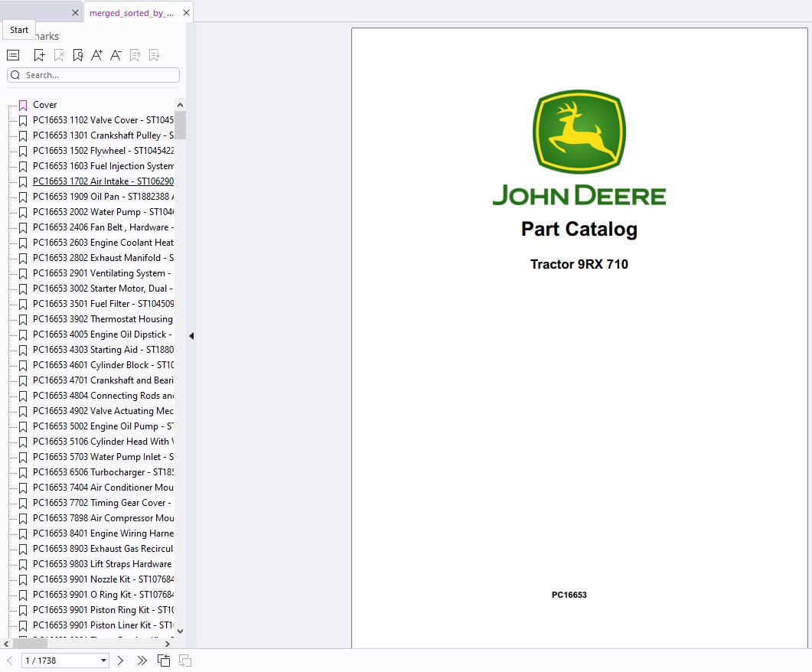Click the add bookmark icon
The image size is (812, 672).
pyautogui.click(x=40, y=55)
